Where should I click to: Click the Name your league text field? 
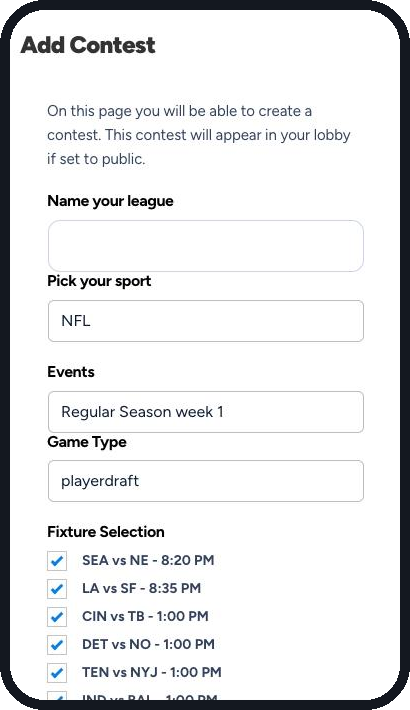tap(206, 246)
